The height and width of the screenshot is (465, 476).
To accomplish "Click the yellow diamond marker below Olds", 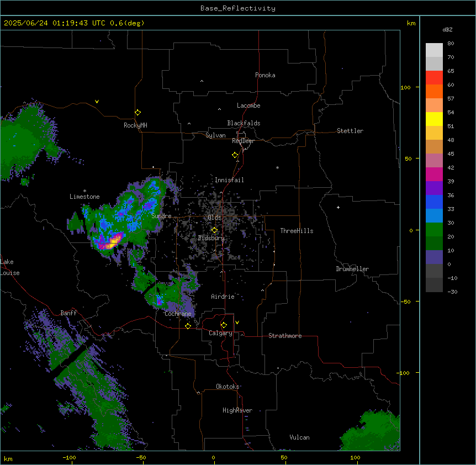I will (x=214, y=230).
